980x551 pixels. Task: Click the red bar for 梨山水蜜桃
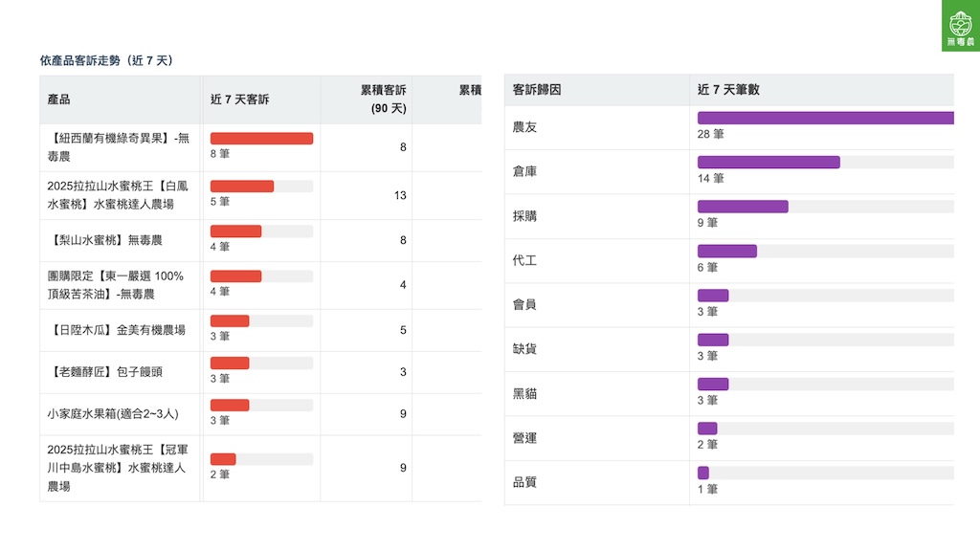click(235, 231)
